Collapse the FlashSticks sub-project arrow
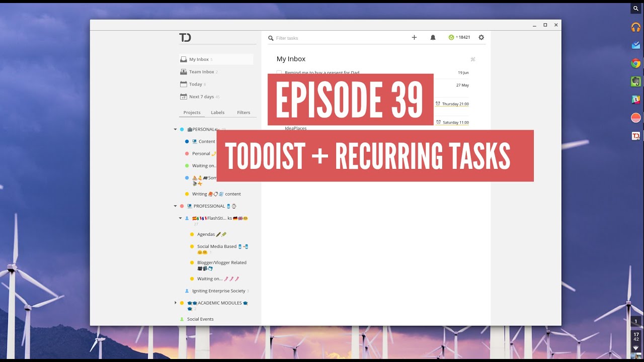The width and height of the screenshot is (644, 362). (180, 218)
